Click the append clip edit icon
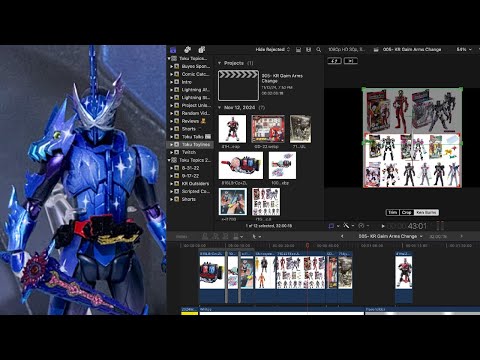 coord(226,237)
